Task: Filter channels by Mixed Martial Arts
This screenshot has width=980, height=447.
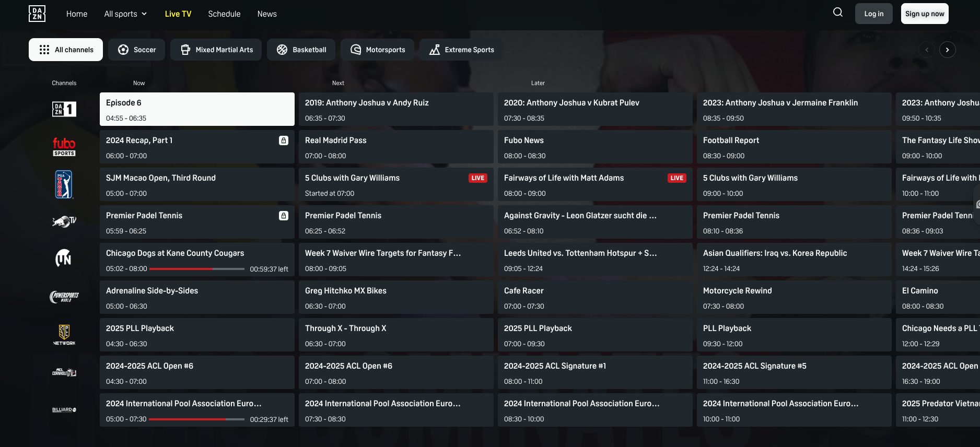Action: (x=216, y=50)
